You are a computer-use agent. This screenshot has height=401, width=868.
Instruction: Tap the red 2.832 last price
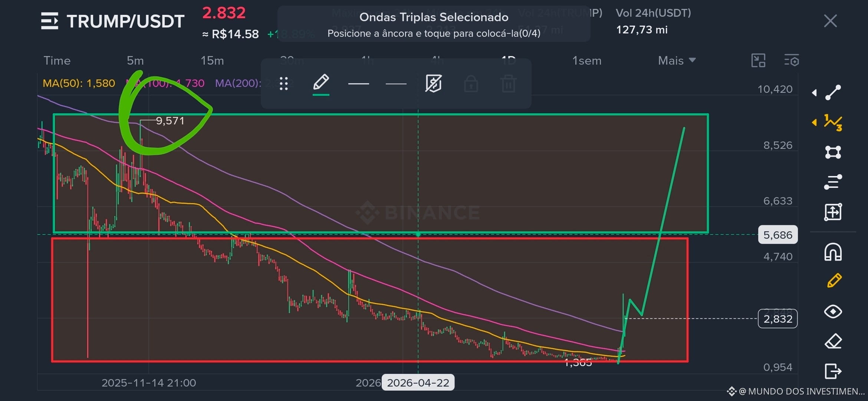(224, 13)
